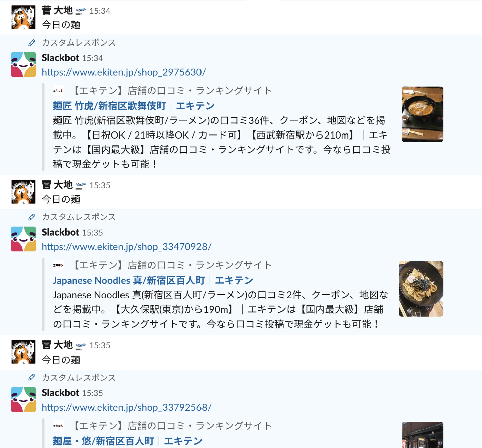Click the tiger avatar on the 15:34 message
482x448 pixels.
[23, 17]
